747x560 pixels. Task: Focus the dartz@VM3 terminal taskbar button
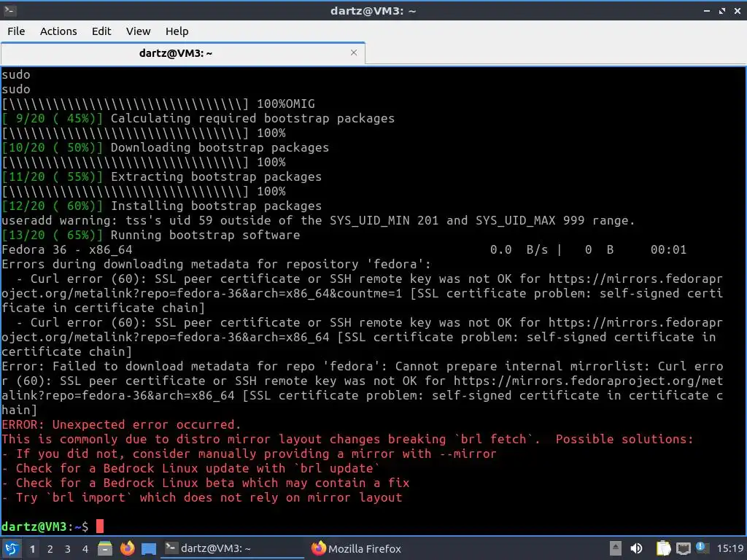coord(233,548)
